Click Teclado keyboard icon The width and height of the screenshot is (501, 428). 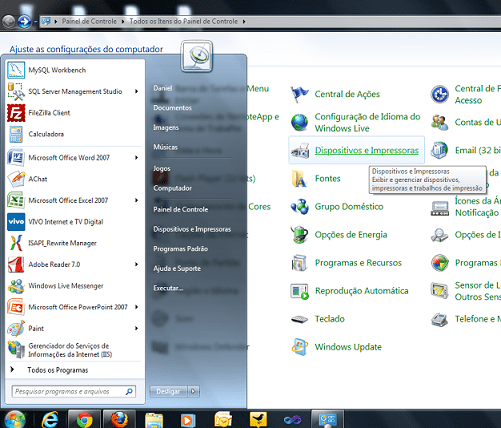[x=299, y=319]
